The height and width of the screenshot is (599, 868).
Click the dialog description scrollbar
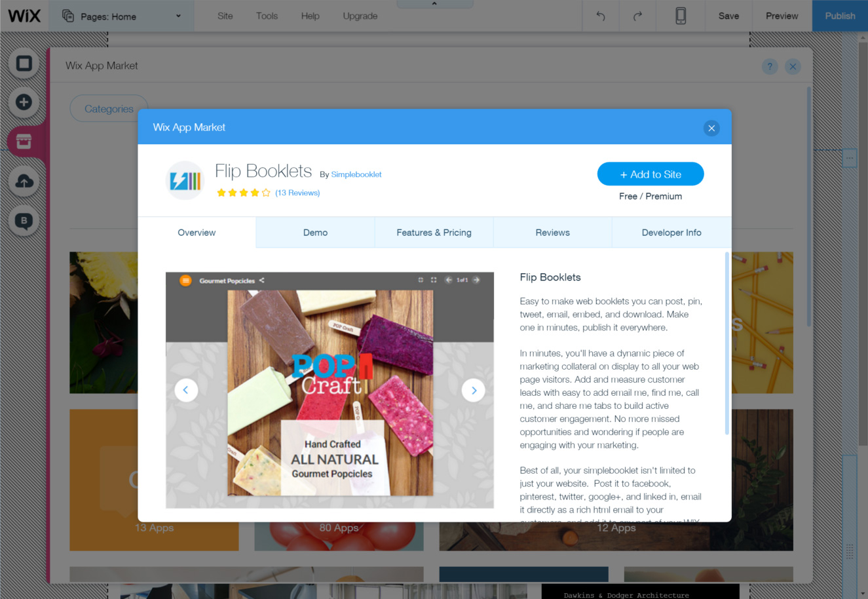[x=726, y=343]
